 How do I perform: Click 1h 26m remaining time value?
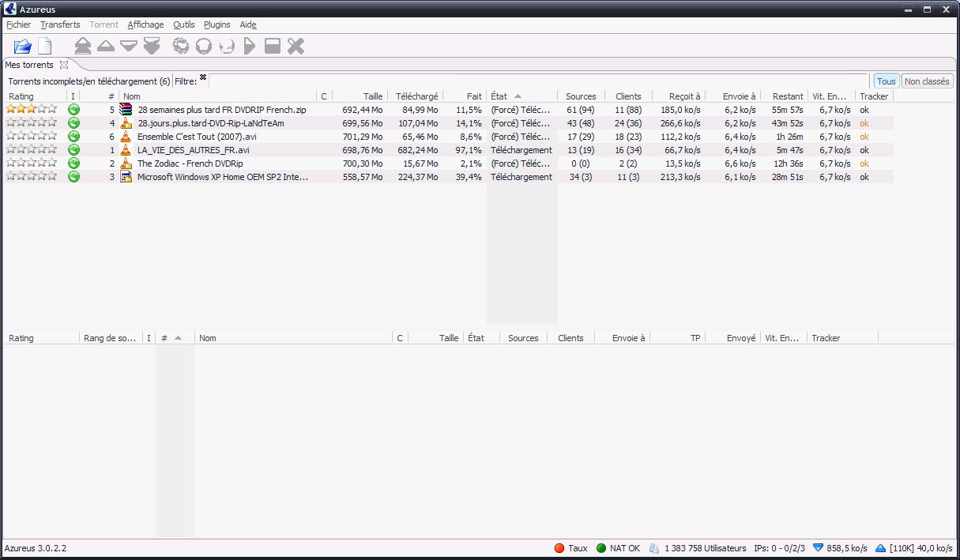pos(789,137)
